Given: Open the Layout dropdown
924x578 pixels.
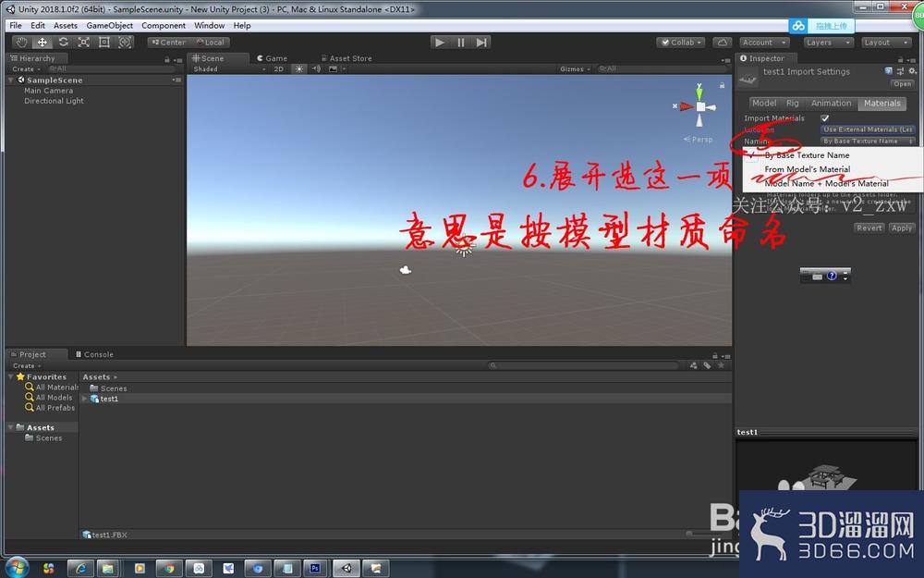Looking at the screenshot, I should pos(886,43).
